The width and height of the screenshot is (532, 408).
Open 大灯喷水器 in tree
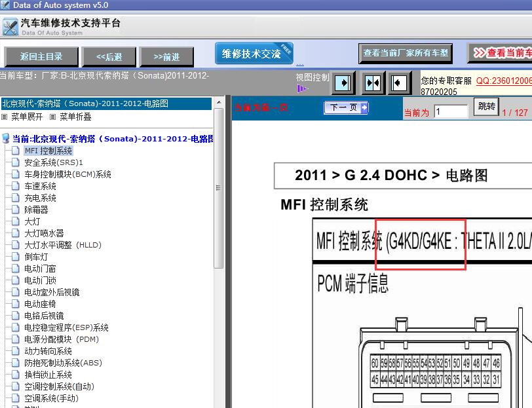click(x=44, y=233)
